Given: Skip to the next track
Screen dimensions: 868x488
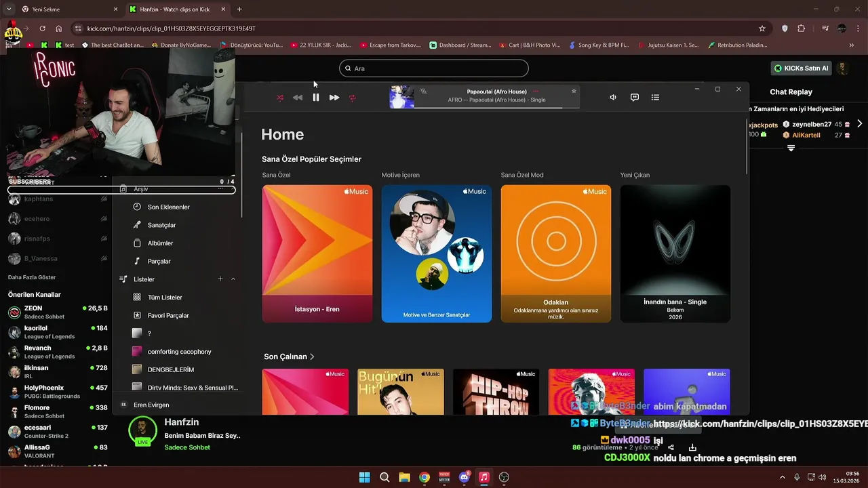Looking at the screenshot, I should (x=334, y=98).
